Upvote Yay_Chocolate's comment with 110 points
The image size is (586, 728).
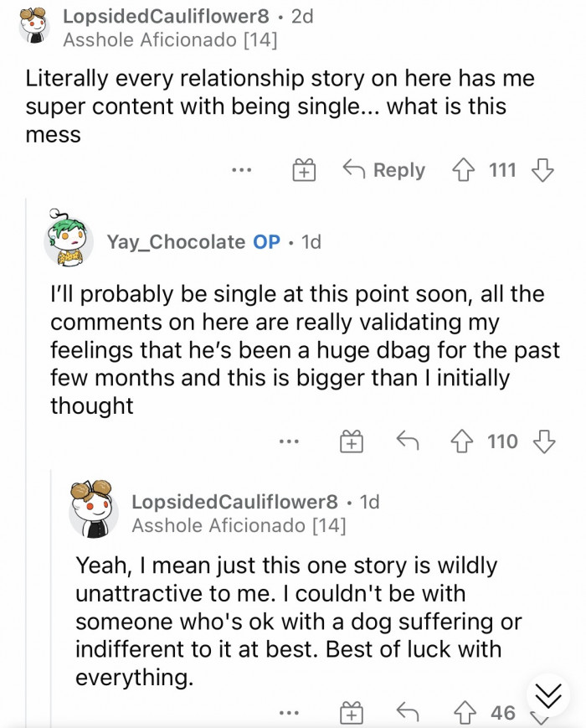pyautogui.click(x=463, y=441)
